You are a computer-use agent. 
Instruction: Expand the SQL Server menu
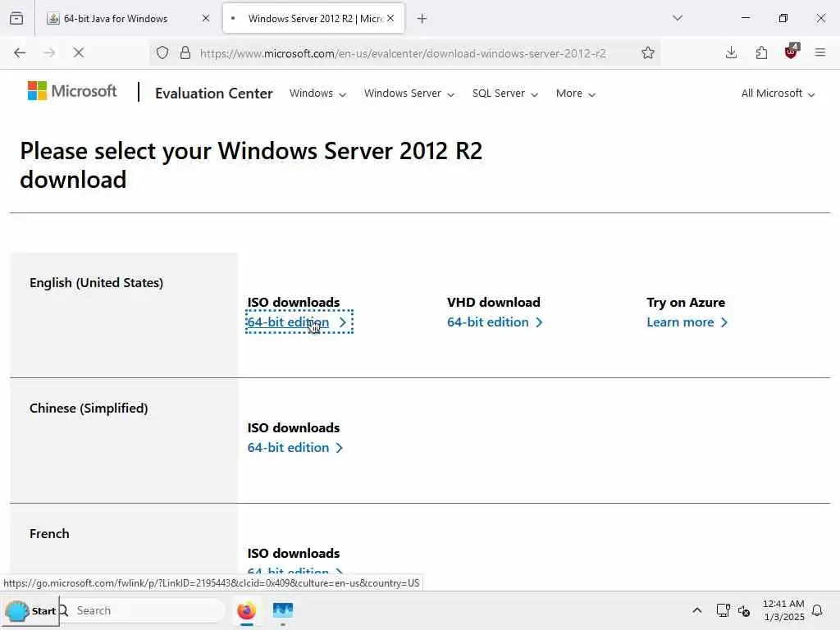pyautogui.click(x=505, y=94)
